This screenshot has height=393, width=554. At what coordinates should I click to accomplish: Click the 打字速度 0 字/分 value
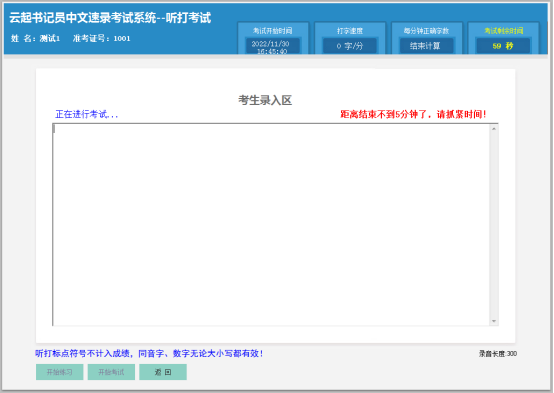[349, 46]
